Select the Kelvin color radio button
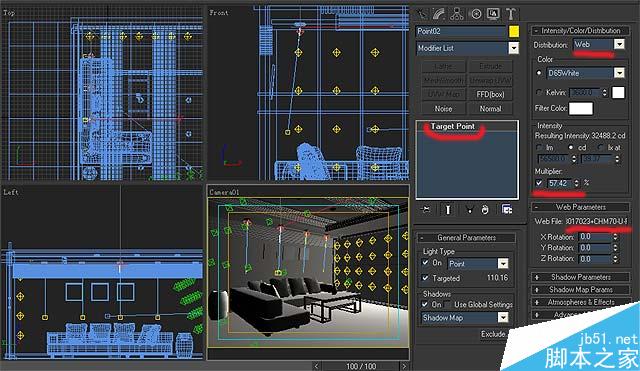This screenshot has width=640, height=371. pyautogui.click(x=539, y=93)
